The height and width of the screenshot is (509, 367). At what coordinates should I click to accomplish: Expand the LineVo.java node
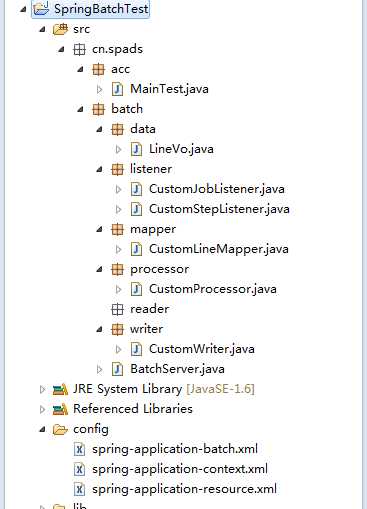point(118,149)
